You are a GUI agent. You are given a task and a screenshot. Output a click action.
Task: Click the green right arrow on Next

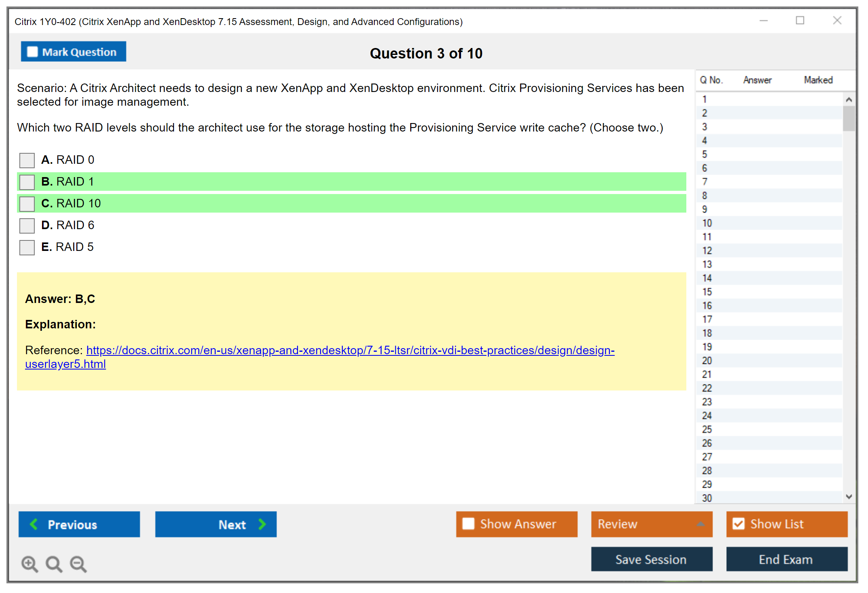coord(262,524)
